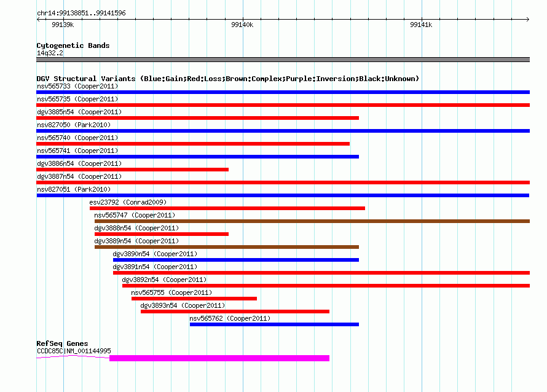The image size is (547, 392).
Task: Click the nsv565741 (Cooper2011) label
Action: (x=77, y=151)
